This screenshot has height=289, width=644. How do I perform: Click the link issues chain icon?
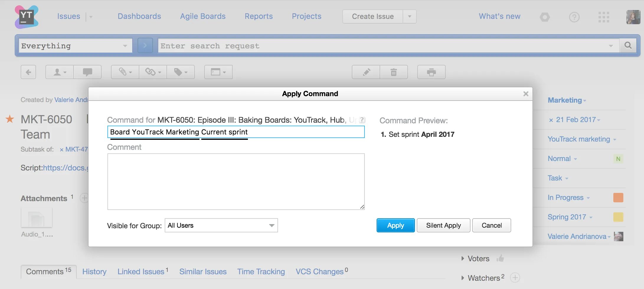pos(152,72)
